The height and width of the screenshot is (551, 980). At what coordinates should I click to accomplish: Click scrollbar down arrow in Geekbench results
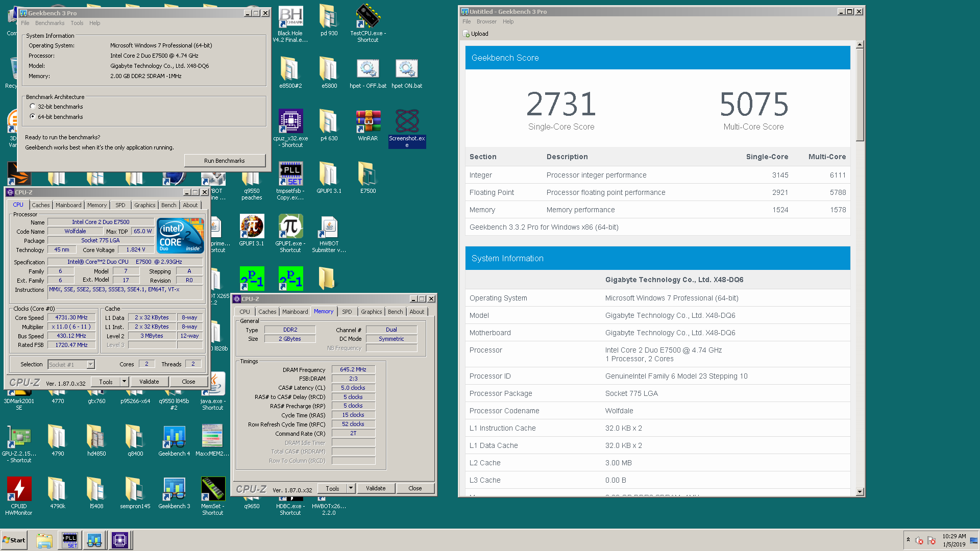point(860,492)
